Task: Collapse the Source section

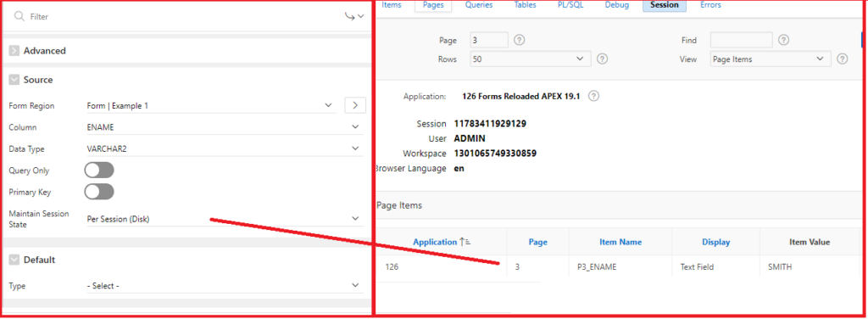Action: [14, 80]
